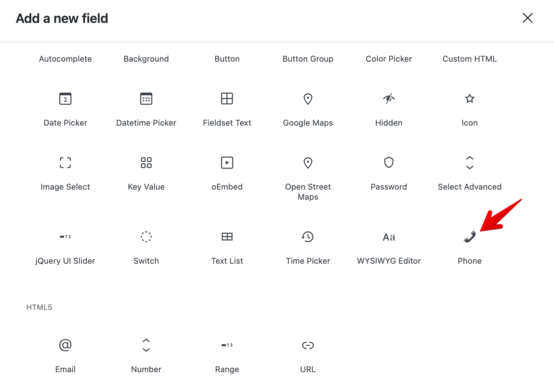
Task: Choose the Key Value field icon
Action: pos(146,163)
